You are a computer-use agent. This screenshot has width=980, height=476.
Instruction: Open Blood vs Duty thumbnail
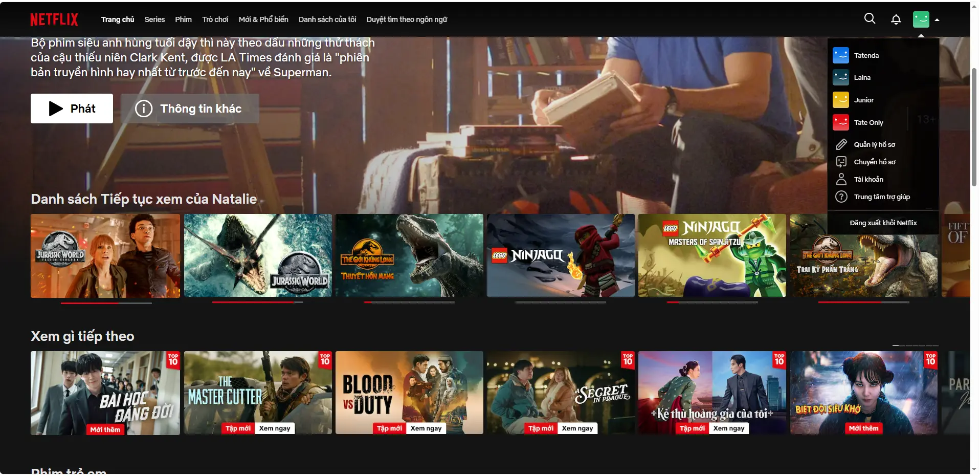409,393
